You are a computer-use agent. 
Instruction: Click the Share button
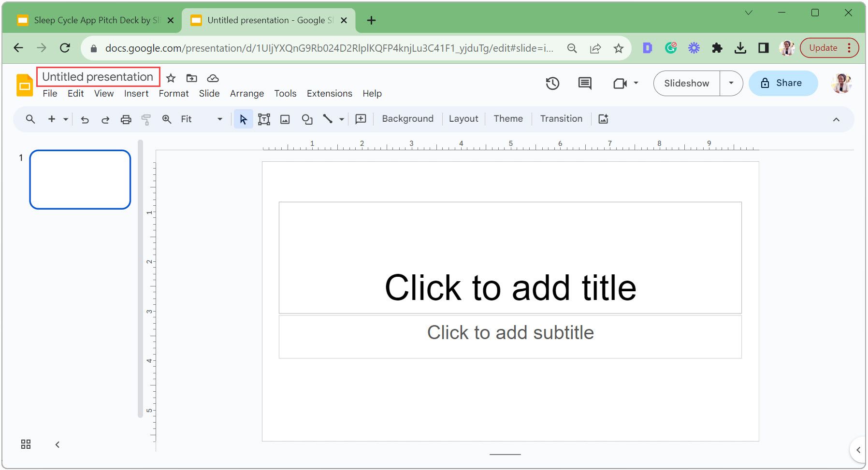click(782, 83)
